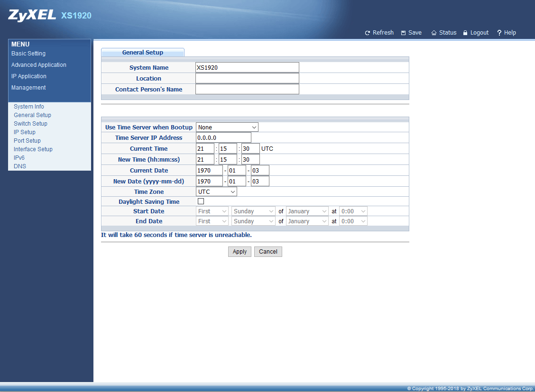Focus the New Date month field
The width and height of the screenshot is (535, 392).
click(x=237, y=182)
